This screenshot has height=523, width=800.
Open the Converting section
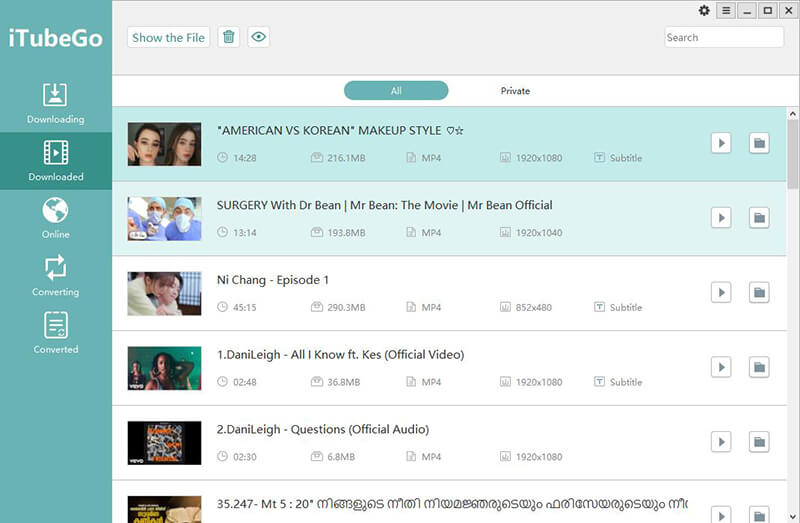click(x=56, y=276)
